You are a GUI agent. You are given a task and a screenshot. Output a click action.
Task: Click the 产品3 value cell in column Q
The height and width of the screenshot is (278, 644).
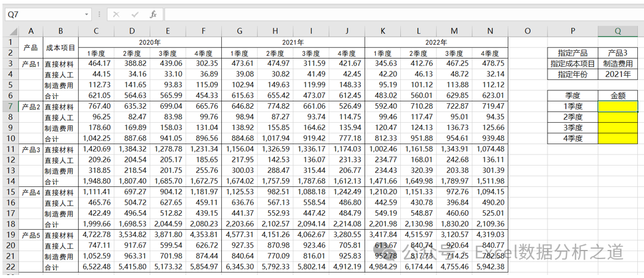[x=618, y=53]
